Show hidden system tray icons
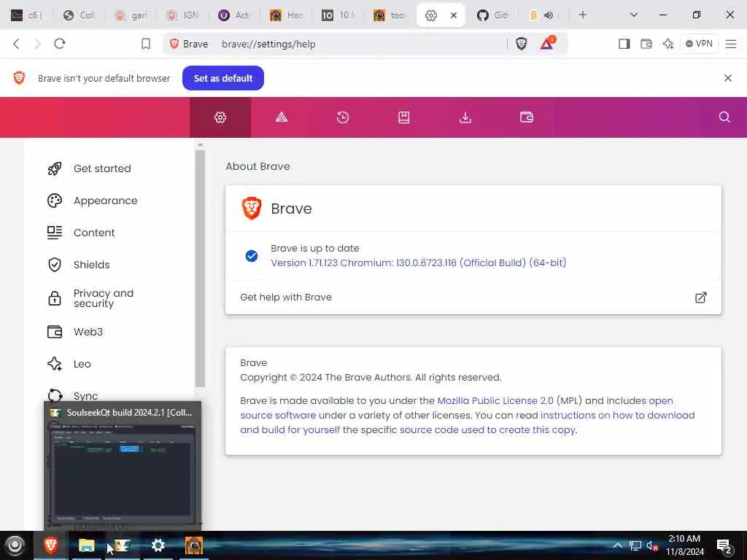The width and height of the screenshot is (747, 560). pos(617,545)
